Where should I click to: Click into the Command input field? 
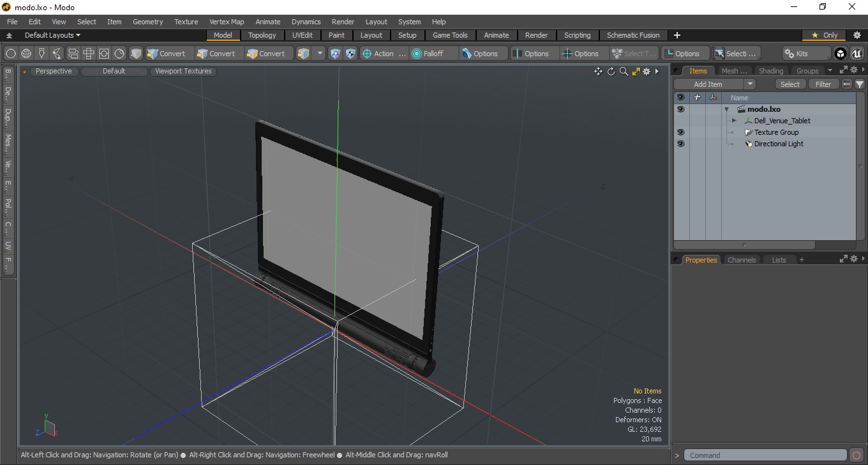point(766,455)
